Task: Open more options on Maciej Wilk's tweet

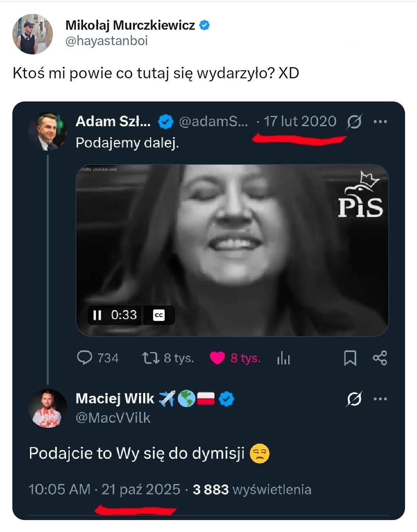Action: click(380, 399)
